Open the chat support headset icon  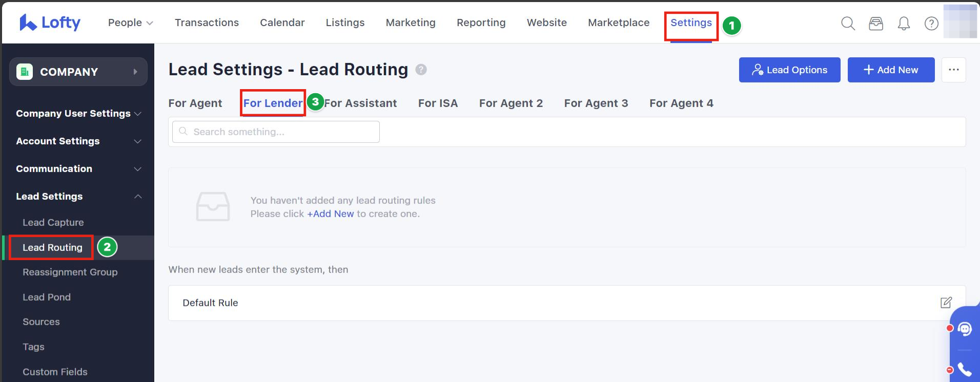965,329
